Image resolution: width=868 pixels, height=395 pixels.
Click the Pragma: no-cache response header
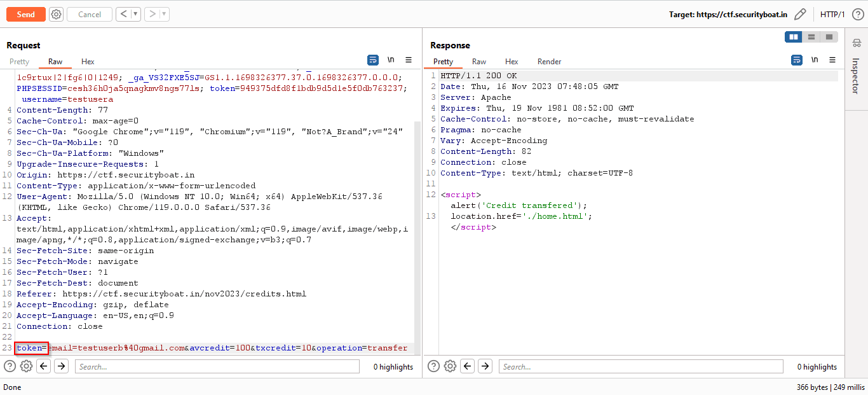point(481,130)
